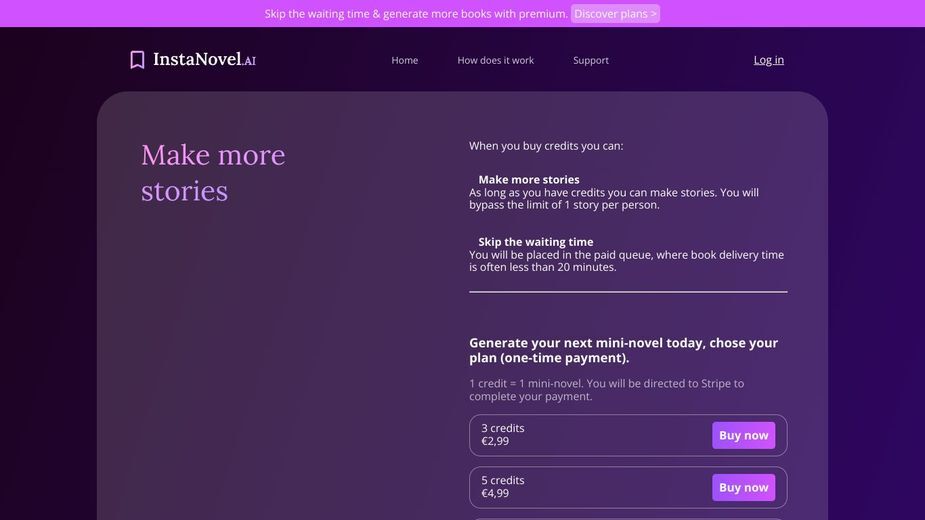Click the Discover plans button in banner
The image size is (925, 520).
(x=615, y=14)
